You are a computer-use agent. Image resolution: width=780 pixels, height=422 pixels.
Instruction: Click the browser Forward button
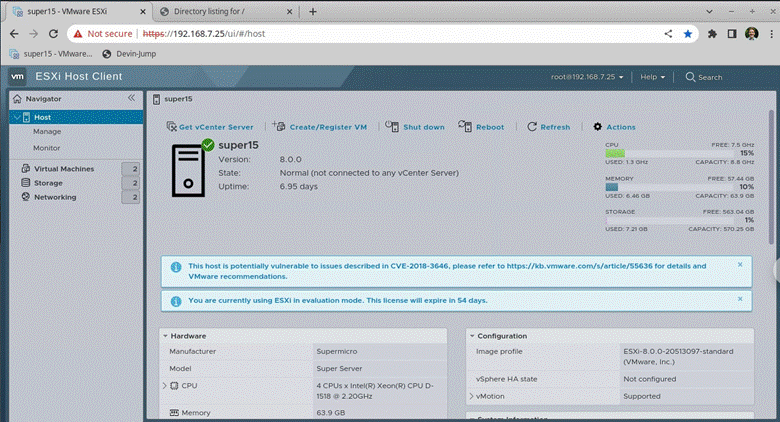pyautogui.click(x=33, y=34)
